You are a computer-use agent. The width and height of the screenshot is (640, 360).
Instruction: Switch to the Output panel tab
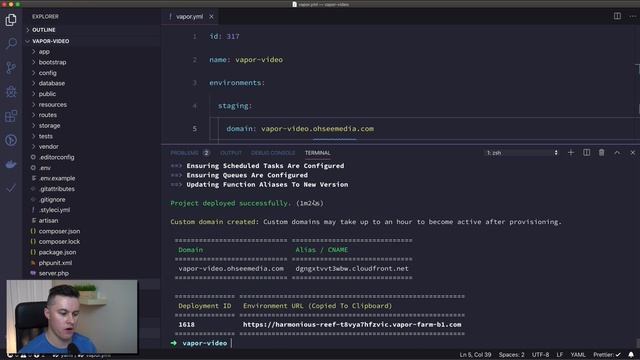[231, 153]
